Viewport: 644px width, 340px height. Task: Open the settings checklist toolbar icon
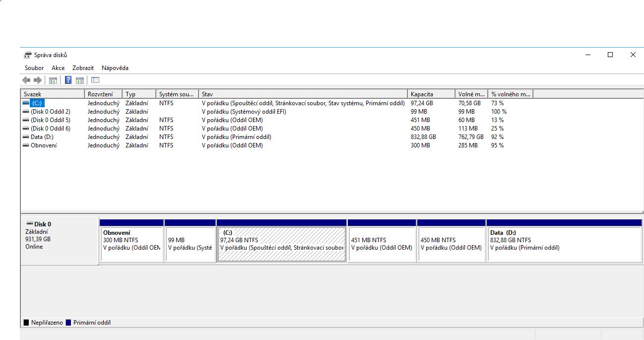(95, 80)
